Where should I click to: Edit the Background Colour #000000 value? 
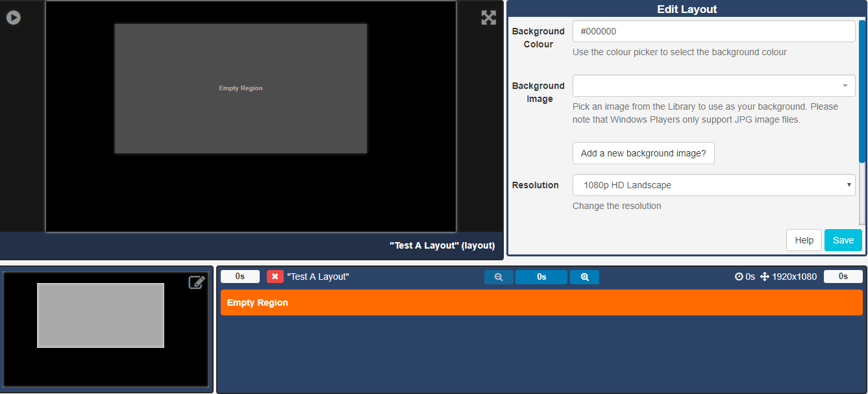[x=713, y=31]
